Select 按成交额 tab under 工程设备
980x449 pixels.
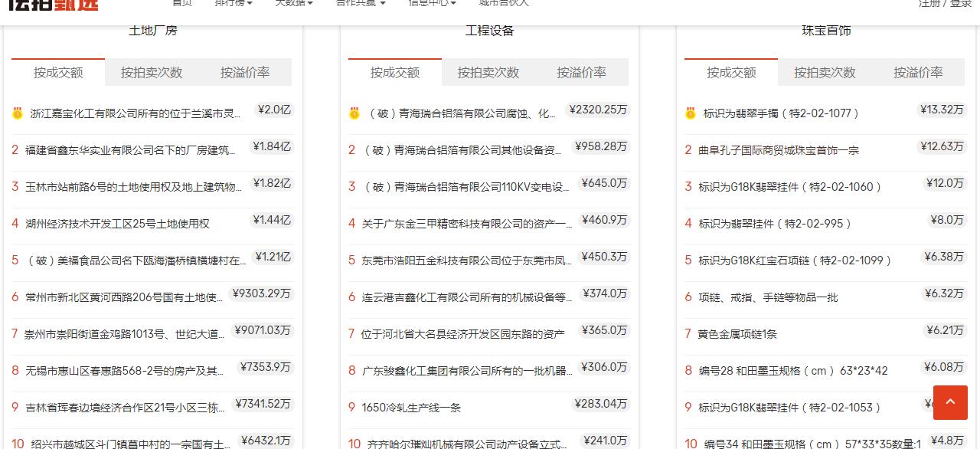[395, 73]
